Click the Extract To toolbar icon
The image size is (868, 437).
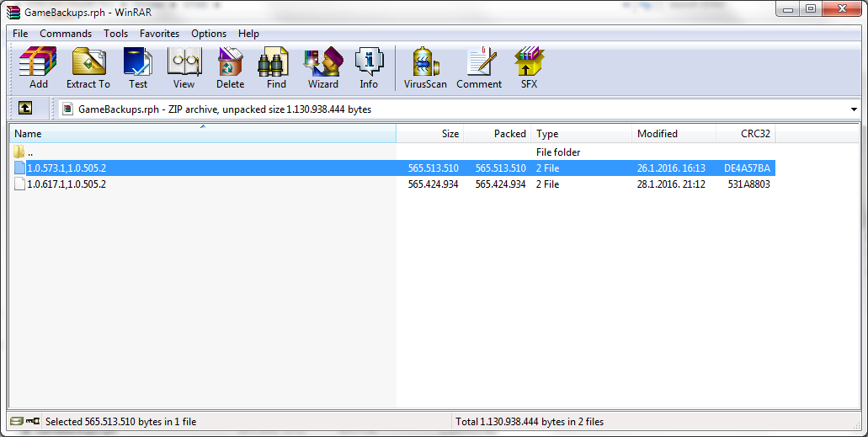pyautogui.click(x=88, y=67)
